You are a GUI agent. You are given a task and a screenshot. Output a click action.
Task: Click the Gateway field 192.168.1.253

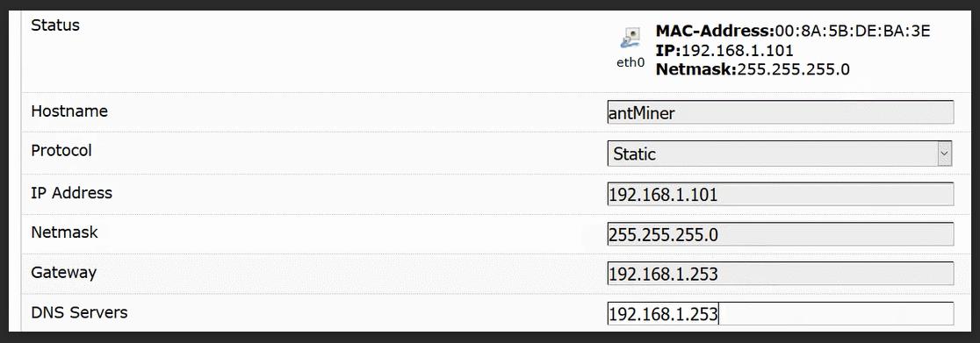coord(781,274)
